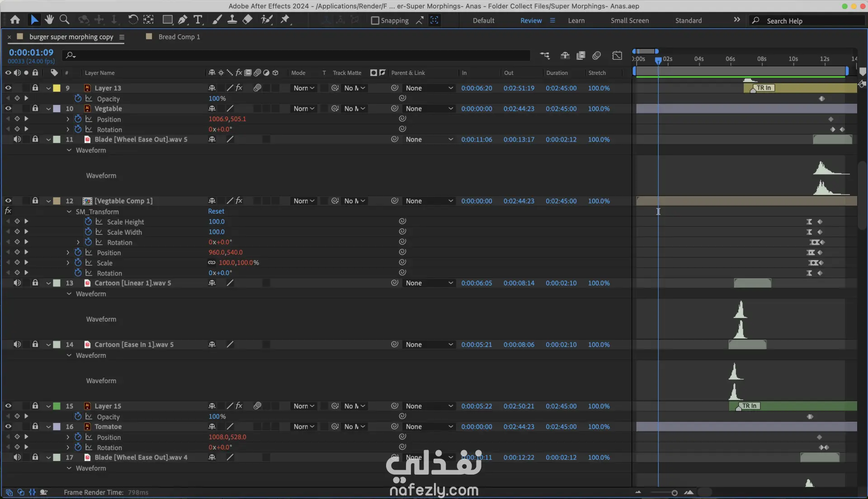Click the current time 0:00:01:09 display
The image size is (868, 499).
click(x=31, y=52)
